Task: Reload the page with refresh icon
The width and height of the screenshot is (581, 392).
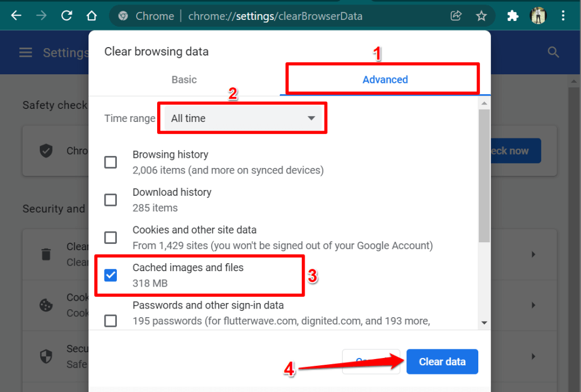Action: coord(66,16)
